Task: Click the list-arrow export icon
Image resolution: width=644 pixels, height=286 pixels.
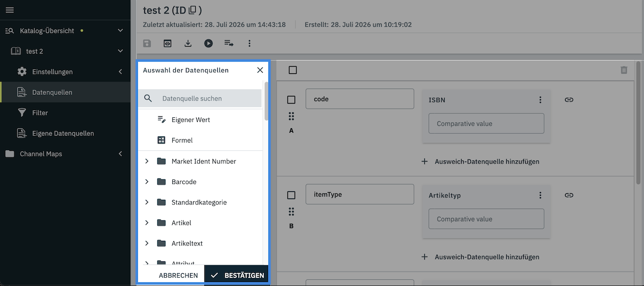Action: pos(229,44)
